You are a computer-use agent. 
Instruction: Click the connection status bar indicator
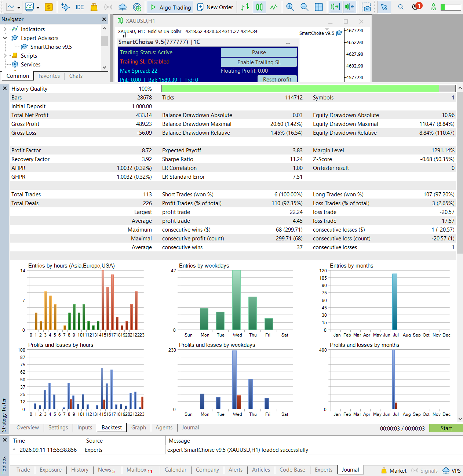(451, 7)
